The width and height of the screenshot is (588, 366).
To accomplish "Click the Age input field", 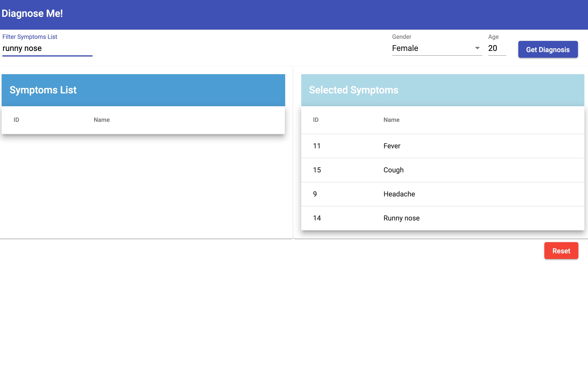I will point(496,48).
